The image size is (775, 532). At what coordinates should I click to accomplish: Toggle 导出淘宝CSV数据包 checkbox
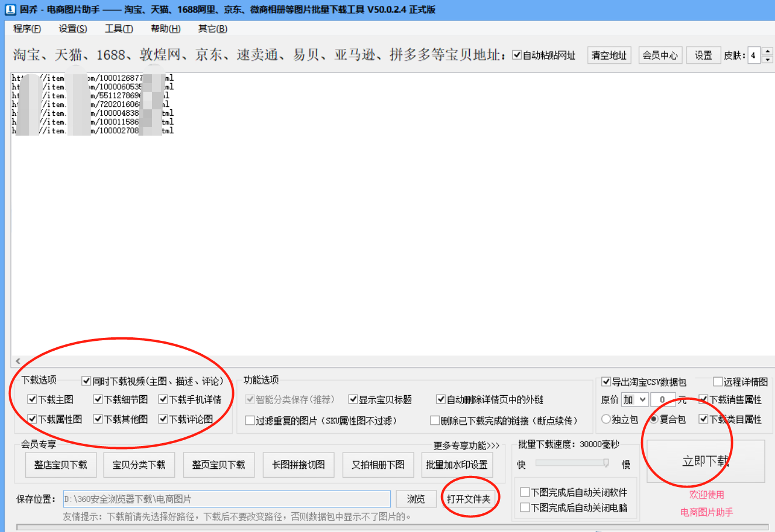(606, 382)
